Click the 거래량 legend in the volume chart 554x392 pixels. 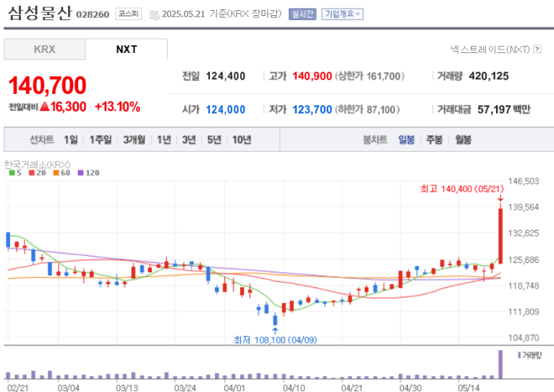530,355
